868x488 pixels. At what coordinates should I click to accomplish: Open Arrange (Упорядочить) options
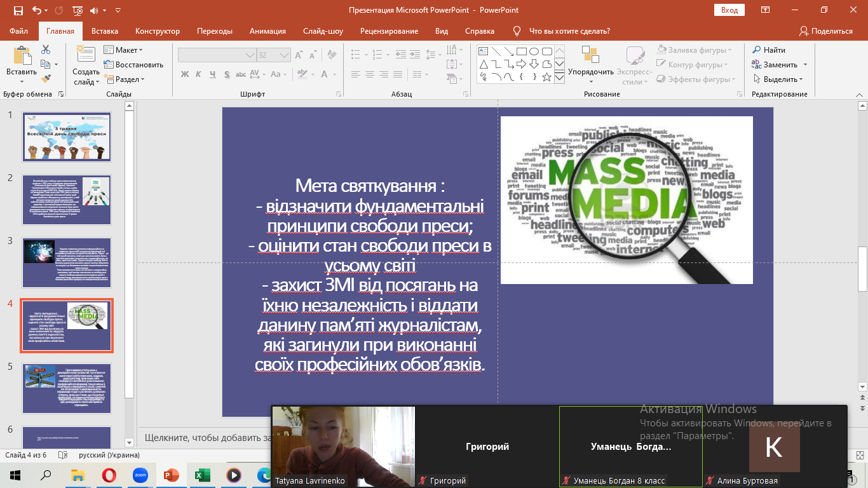pyautogui.click(x=590, y=65)
